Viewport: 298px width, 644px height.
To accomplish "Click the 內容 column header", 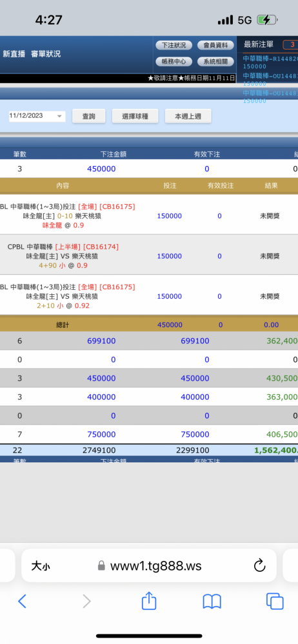I will coord(63,185).
